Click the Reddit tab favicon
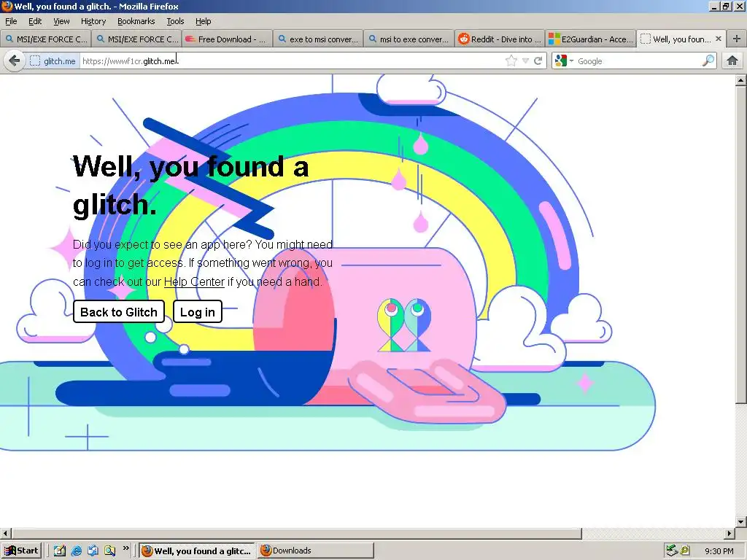This screenshot has width=747, height=560. (463, 39)
